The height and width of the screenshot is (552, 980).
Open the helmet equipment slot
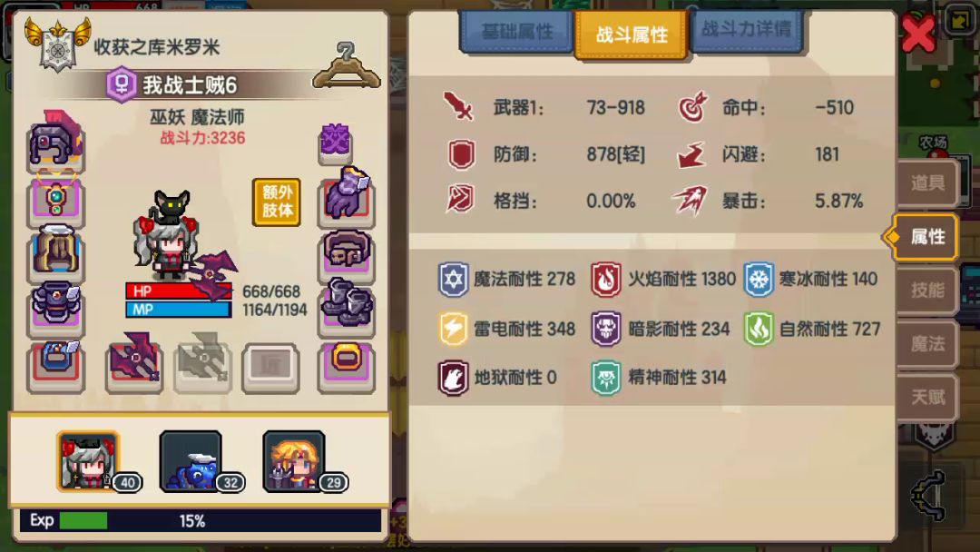pyautogui.click(x=55, y=142)
